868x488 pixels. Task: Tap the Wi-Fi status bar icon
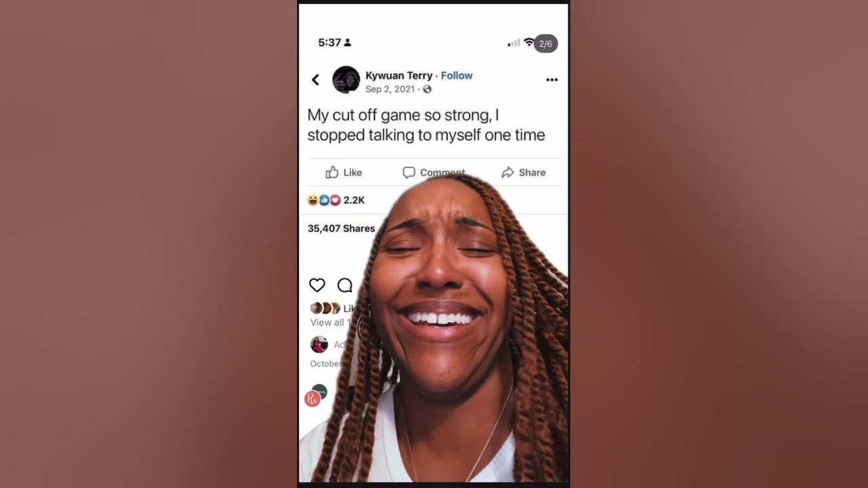(x=529, y=43)
